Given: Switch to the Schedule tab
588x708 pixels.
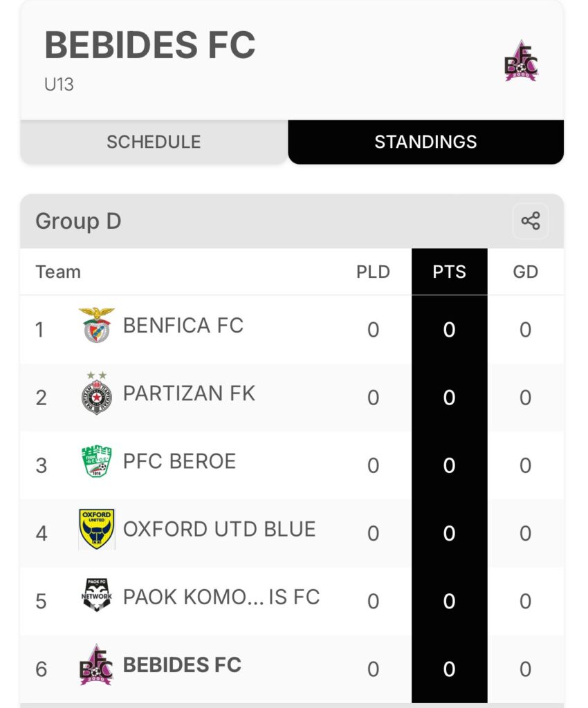Looking at the screenshot, I should click(154, 142).
